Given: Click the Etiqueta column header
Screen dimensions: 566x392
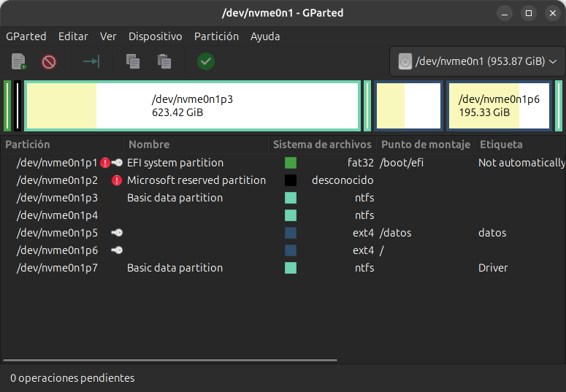Looking at the screenshot, I should coord(521,145).
